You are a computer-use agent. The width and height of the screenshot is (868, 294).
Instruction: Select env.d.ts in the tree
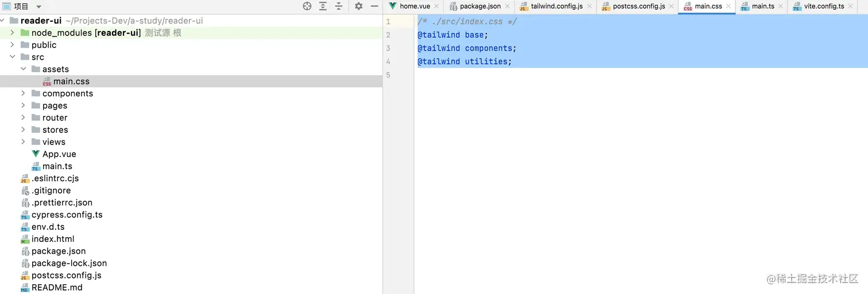(x=48, y=227)
